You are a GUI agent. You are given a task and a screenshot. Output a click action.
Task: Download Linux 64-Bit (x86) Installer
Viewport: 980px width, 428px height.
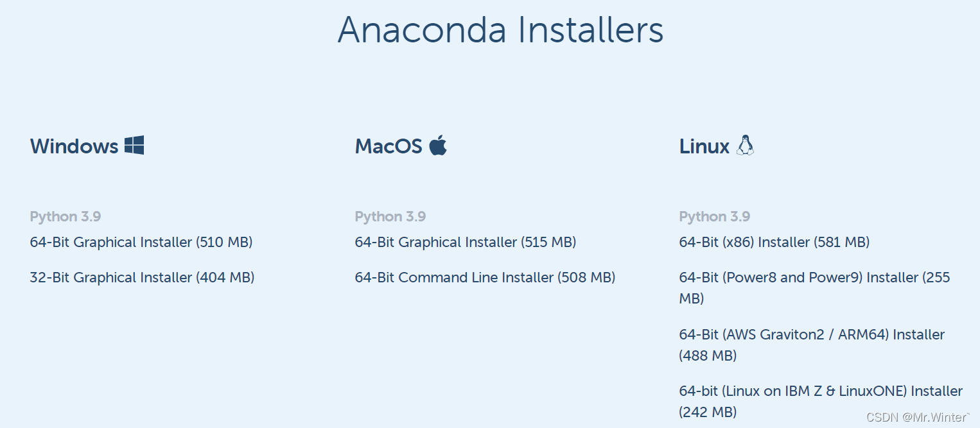pyautogui.click(x=774, y=243)
